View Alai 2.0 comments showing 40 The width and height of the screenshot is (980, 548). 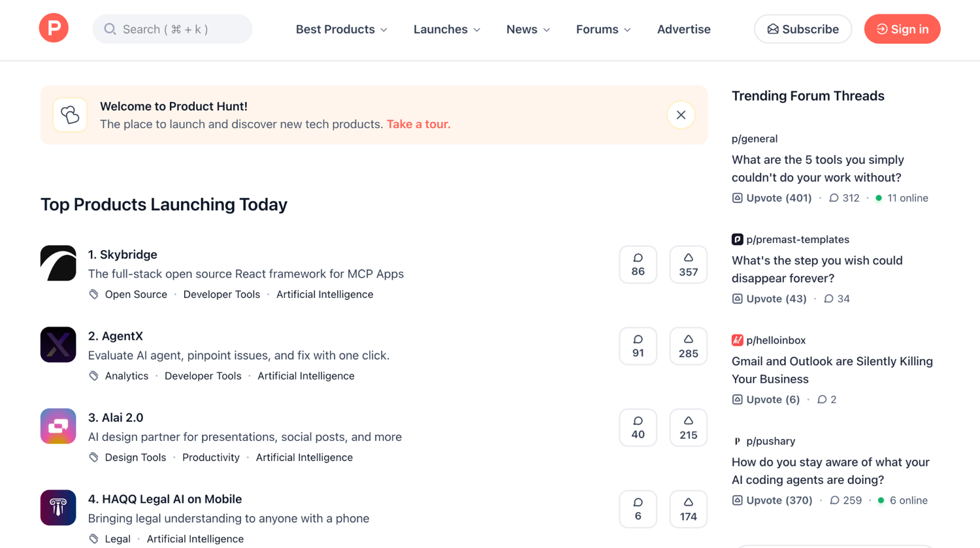tap(638, 428)
